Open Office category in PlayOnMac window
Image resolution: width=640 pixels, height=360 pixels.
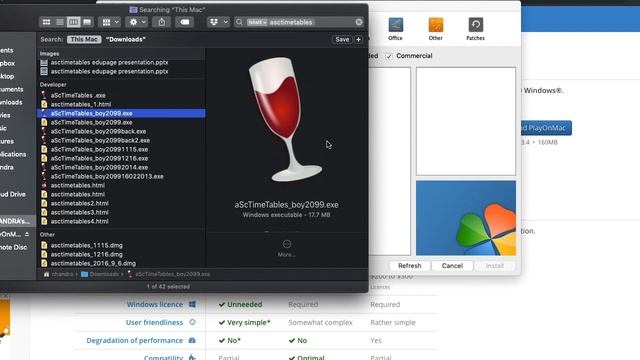[395, 29]
